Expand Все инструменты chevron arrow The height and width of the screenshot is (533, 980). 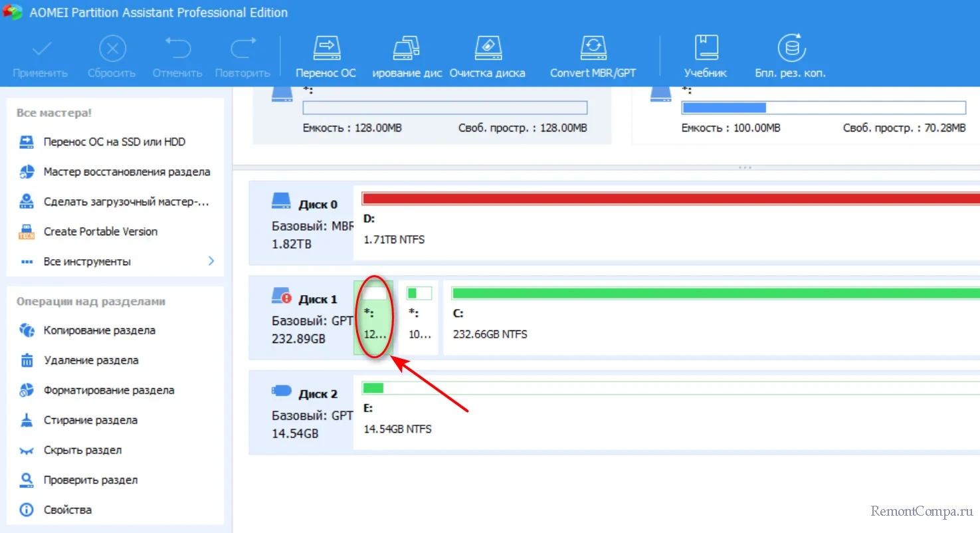point(211,261)
